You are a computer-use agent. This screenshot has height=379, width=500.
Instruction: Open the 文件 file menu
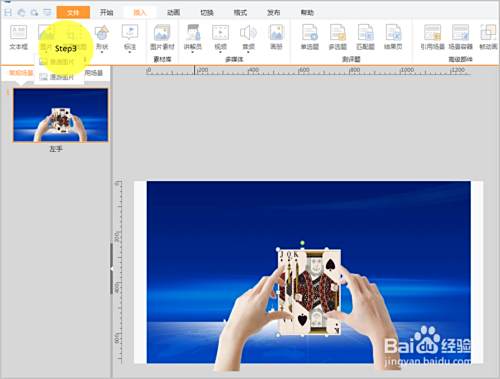point(73,12)
